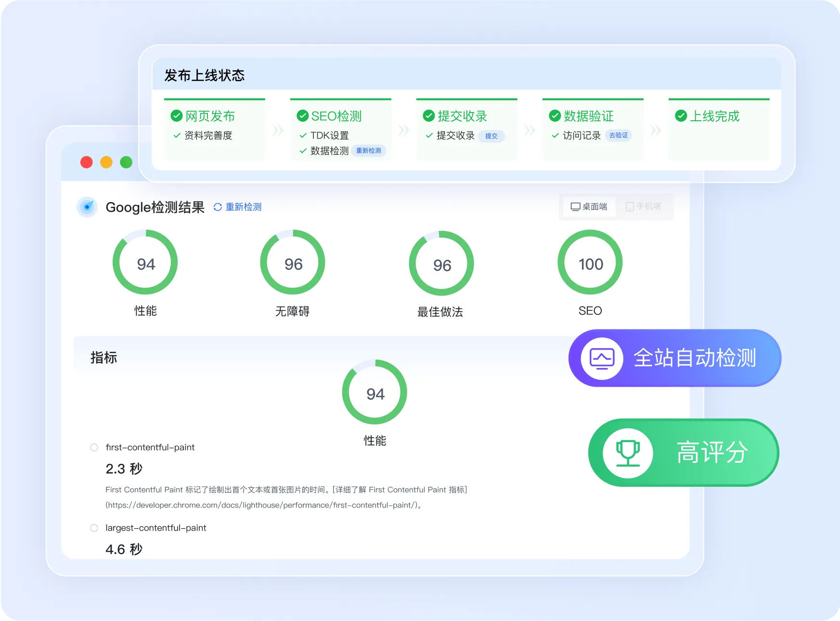Expand the chevron between 网页发布 and SEO检测
The image size is (840, 621).
click(x=277, y=130)
